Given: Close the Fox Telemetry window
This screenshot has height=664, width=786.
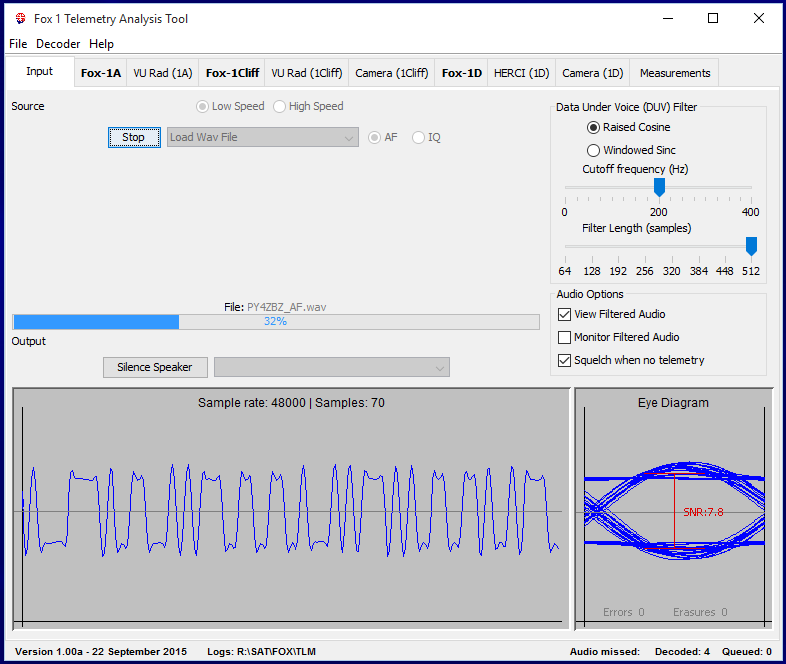Looking at the screenshot, I should pyautogui.click(x=758, y=19).
